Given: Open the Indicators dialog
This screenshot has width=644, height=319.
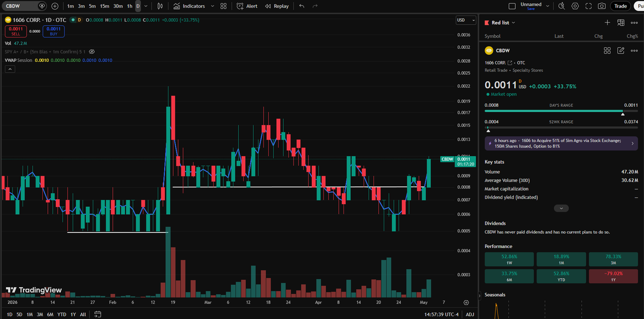Looking at the screenshot, I should 189,6.
